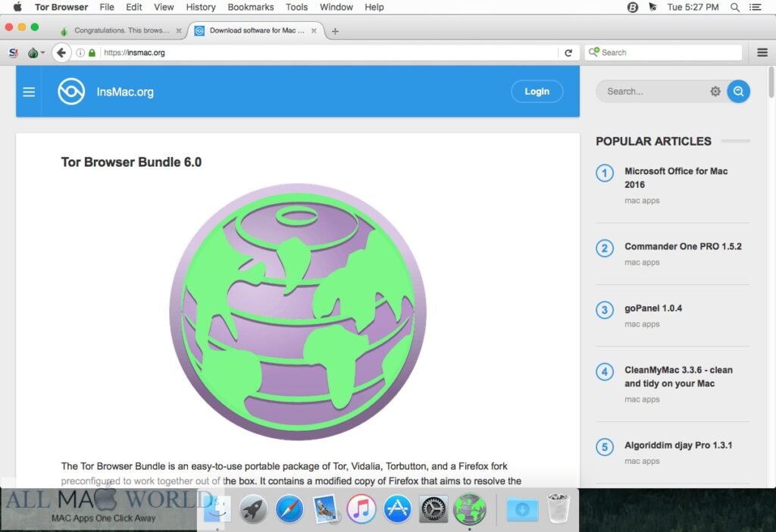Screen dimensions: 776x532
Task: Open the Bookmarks menu
Action: [x=250, y=7]
